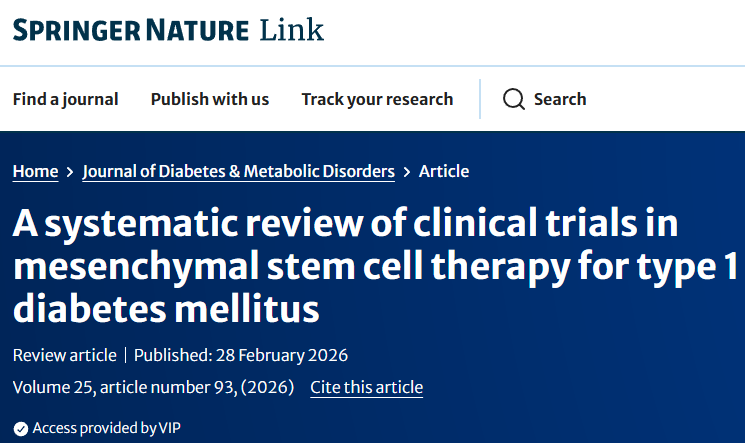Click the chevron after Home breadcrumb

click(70, 172)
